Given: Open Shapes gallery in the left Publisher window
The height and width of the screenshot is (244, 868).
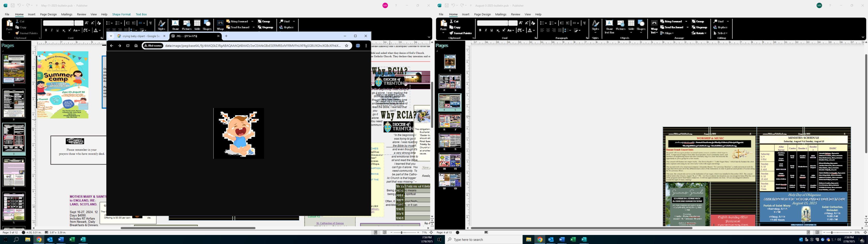Looking at the screenshot, I should click(207, 25).
